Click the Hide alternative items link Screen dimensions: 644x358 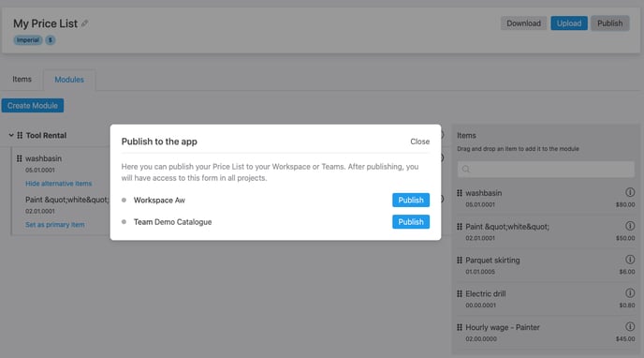58,184
